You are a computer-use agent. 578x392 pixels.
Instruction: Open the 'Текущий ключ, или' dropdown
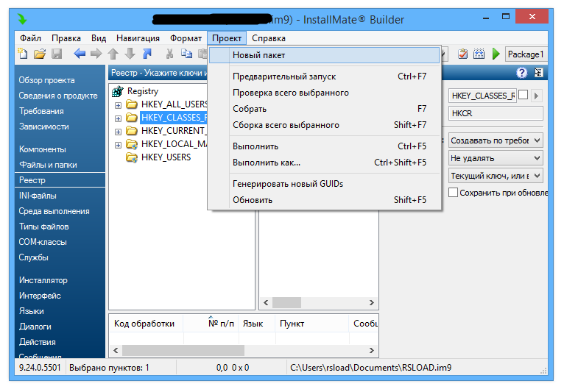496,176
